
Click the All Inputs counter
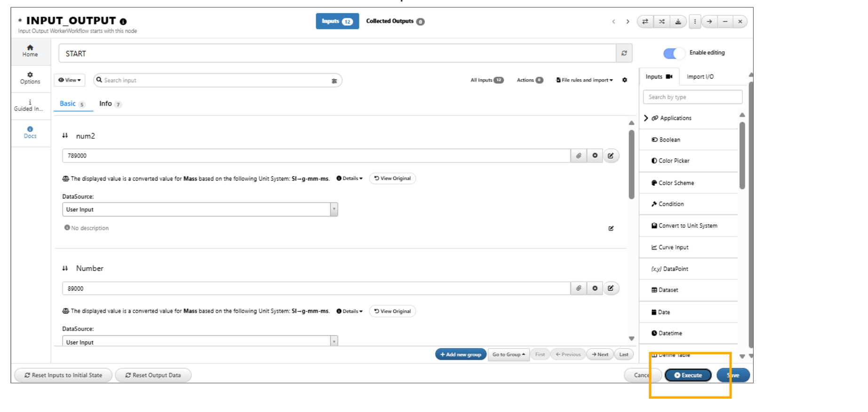coord(487,80)
